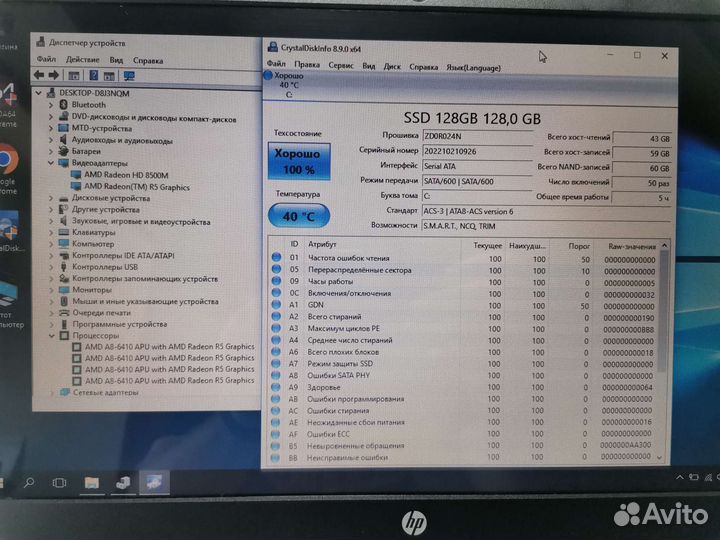Collapse the Процессоры node

point(51,336)
